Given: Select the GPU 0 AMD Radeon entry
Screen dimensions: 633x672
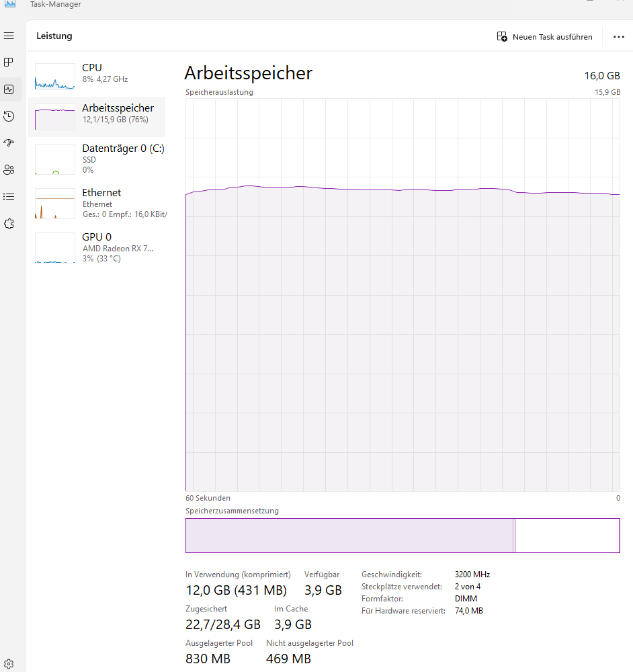Looking at the screenshot, I should click(x=101, y=247).
